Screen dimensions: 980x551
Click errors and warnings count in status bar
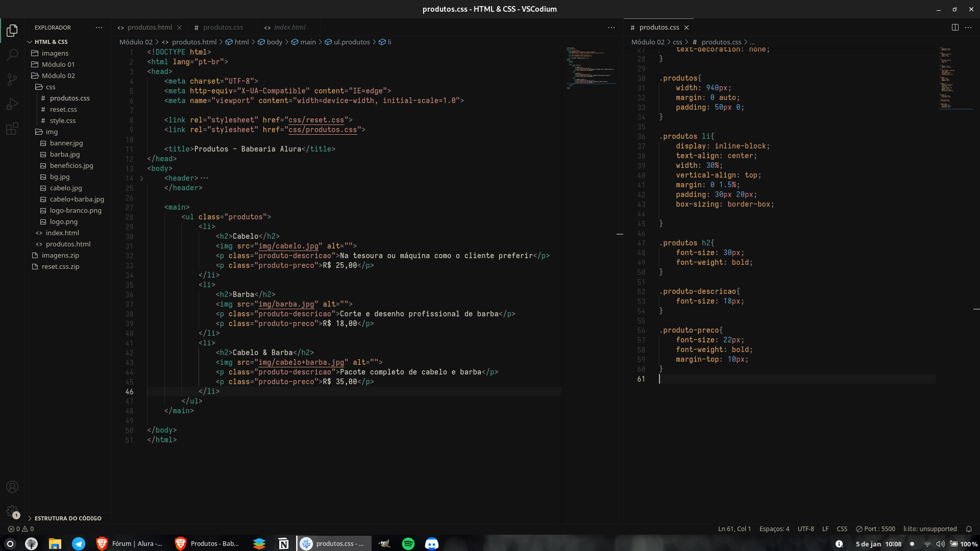pos(21,529)
